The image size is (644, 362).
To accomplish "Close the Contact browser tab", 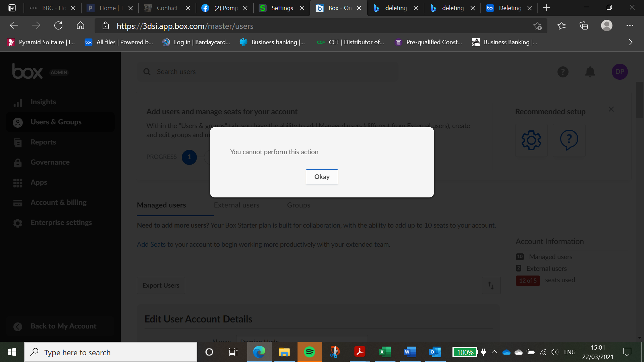I will point(188,8).
